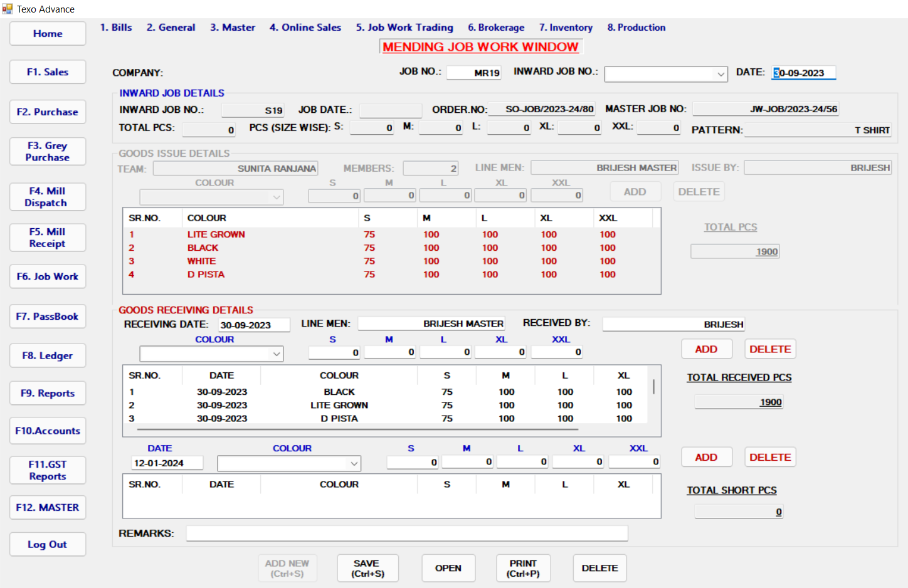908x588 pixels.
Task: Open the 2. General menu
Action: 171,28
